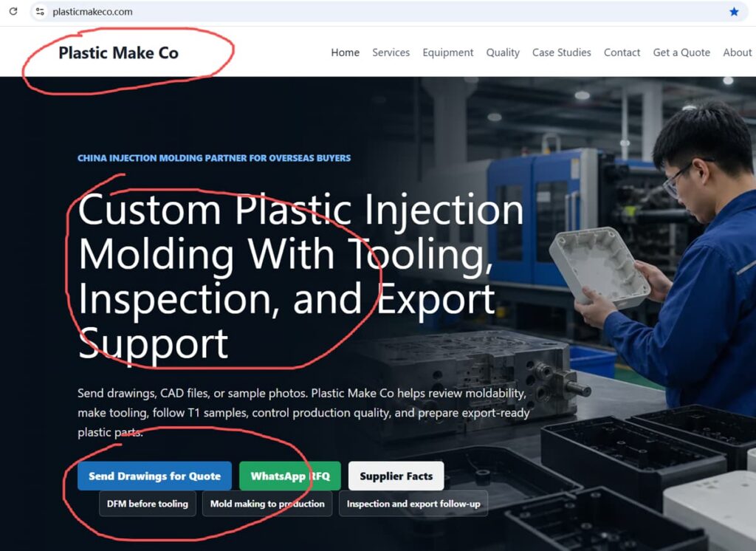Click the bookmark star icon
756x551 pixels.
(734, 12)
